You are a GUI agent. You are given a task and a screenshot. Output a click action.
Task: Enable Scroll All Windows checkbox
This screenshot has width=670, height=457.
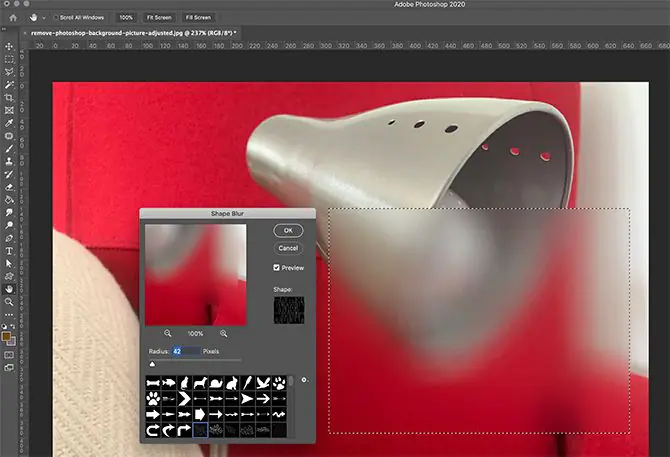(55, 18)
